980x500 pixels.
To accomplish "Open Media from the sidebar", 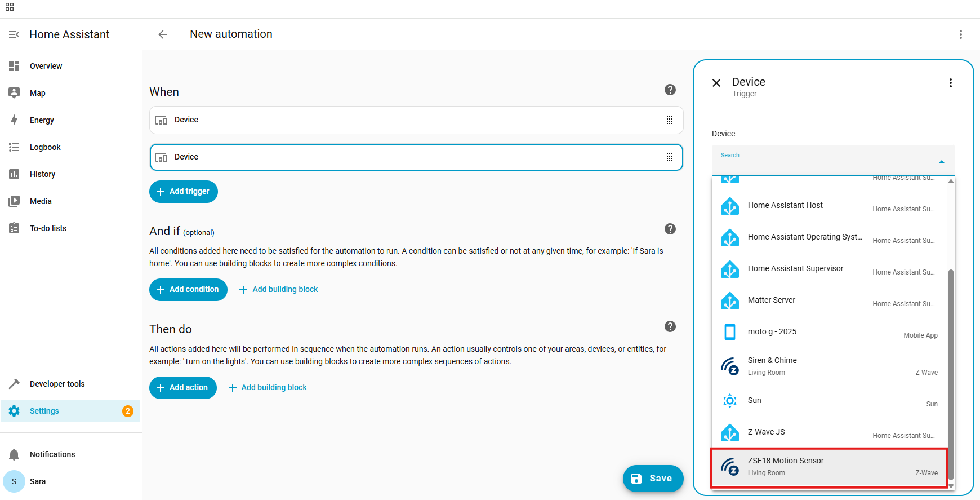I will coord(70,201).
